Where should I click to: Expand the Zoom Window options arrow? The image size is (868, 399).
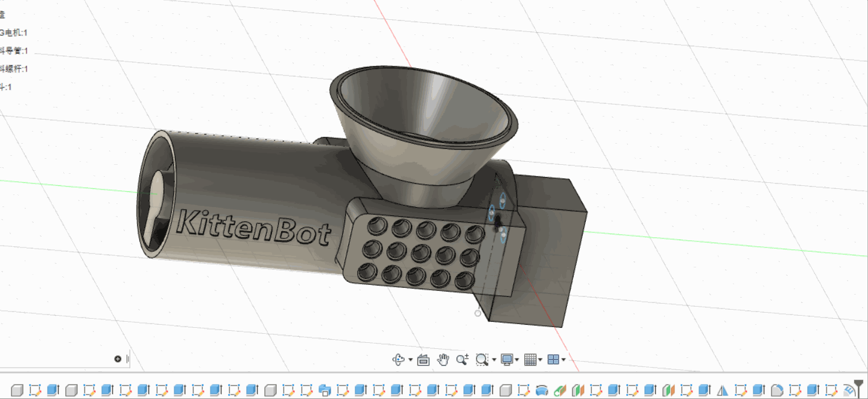(x=494, y=360)
